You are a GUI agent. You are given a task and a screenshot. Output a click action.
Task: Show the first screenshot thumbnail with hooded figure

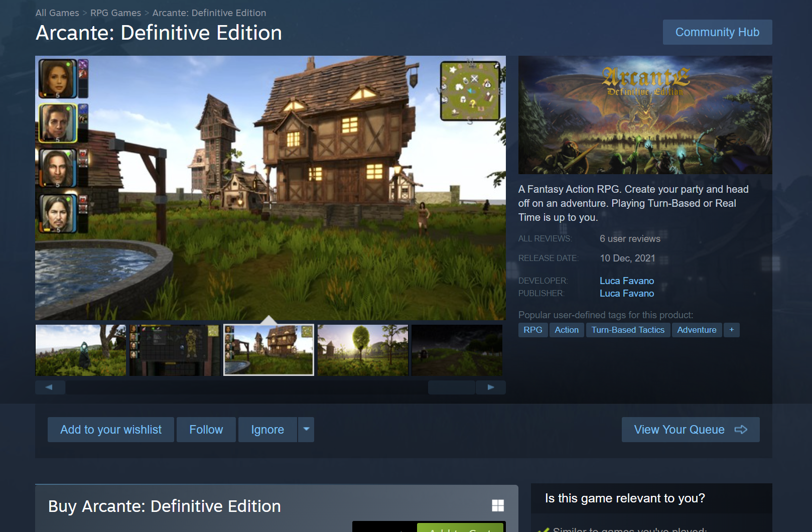pyautogui.click(x=81, y=350)
